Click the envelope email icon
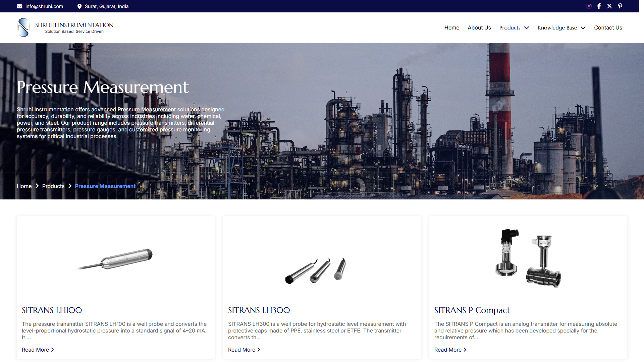644x362 pixels. (x=19, y=6)
